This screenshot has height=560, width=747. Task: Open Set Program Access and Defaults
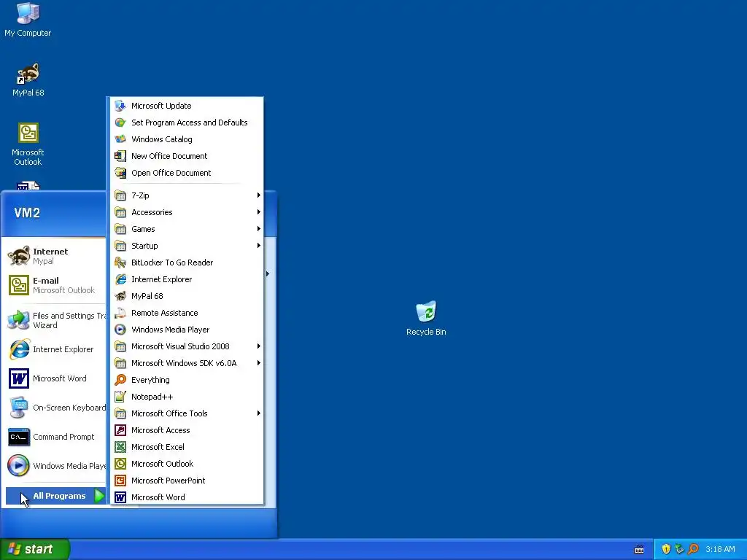click(187, 122)
